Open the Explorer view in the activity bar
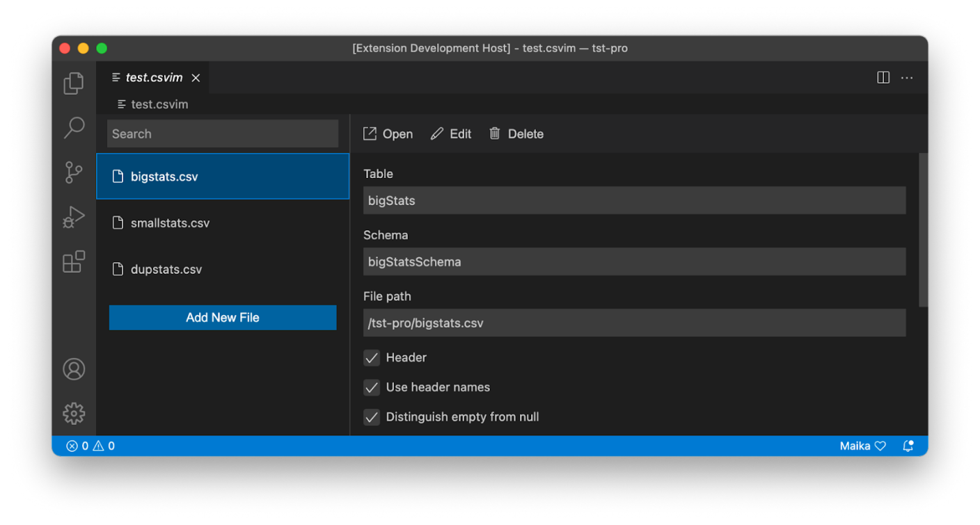Viewport: 980px width, 525px height. point(74,83)
